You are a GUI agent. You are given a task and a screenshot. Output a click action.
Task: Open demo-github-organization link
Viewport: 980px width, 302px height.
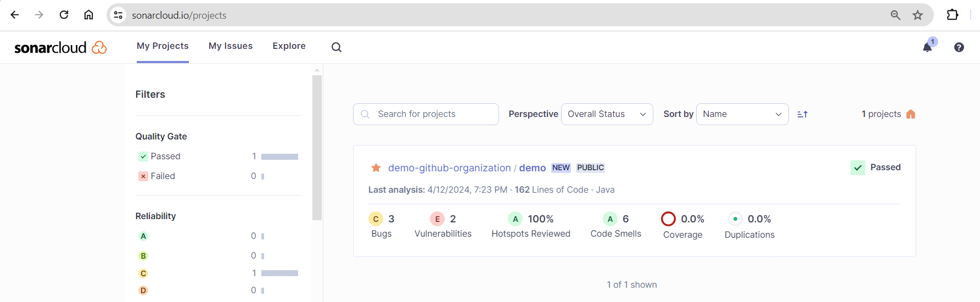point(449,168)
